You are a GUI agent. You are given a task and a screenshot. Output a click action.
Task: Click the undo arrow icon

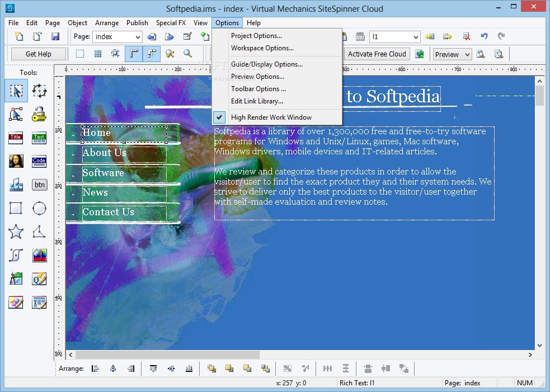[485, 36]
